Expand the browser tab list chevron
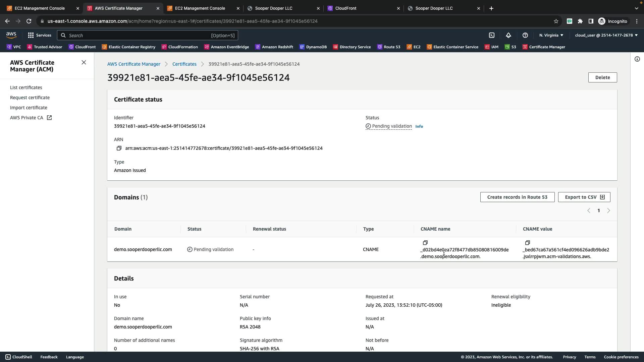This screenshot has height=362, width=644. point(636,8)
